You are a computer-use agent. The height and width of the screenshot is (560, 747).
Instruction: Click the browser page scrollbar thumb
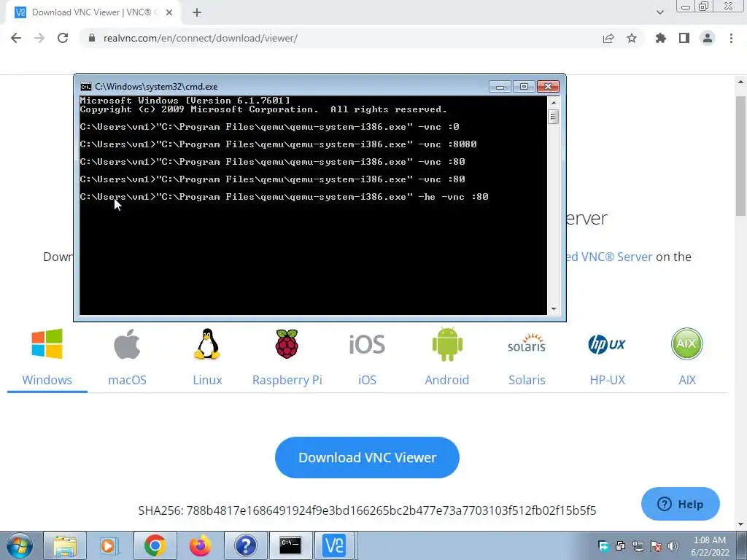point(741,156)
